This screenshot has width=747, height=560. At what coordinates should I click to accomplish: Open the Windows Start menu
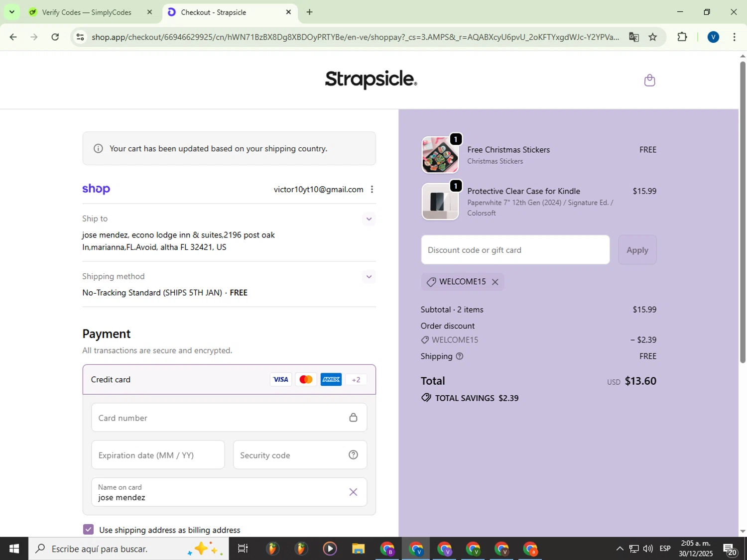(x=14, y=549)
